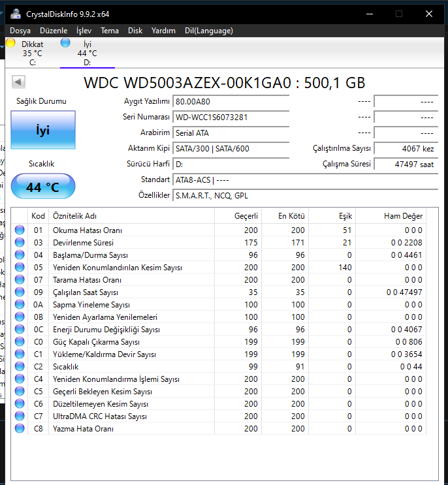This screenshot has height=485, width=448.
Task: Select the Okuma Hatası Oranı attribute name
Action: [88, 230]
